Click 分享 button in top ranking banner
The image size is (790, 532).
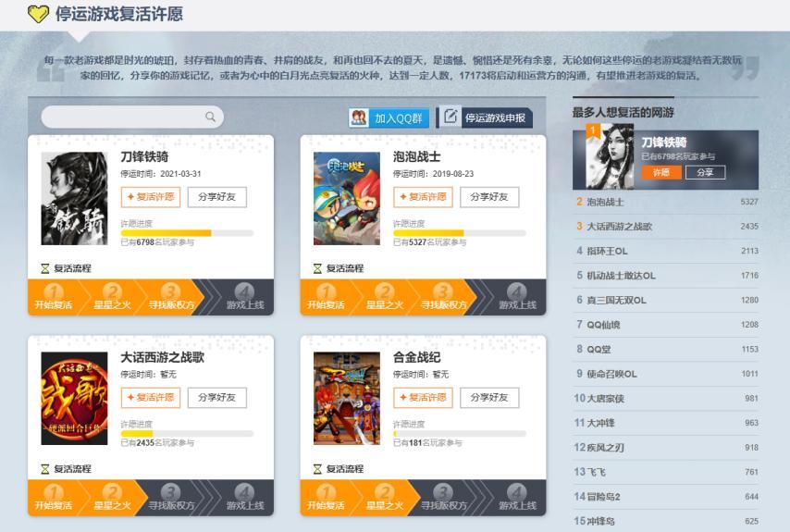705,172
